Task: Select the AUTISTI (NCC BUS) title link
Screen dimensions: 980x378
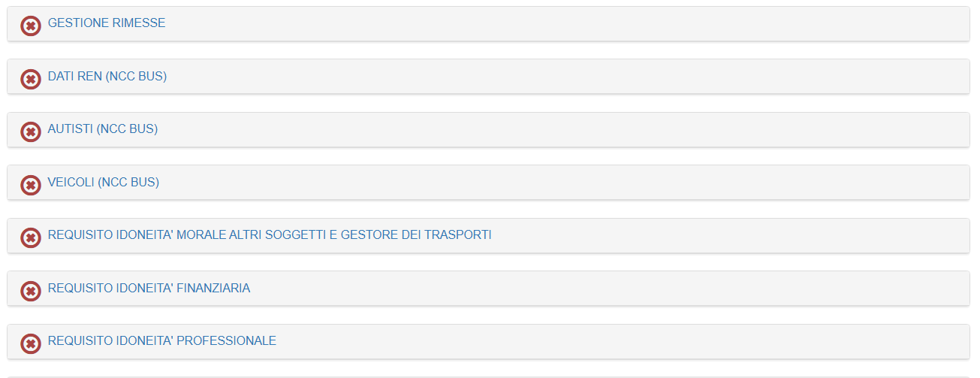Action: click(x=103, y=129)
